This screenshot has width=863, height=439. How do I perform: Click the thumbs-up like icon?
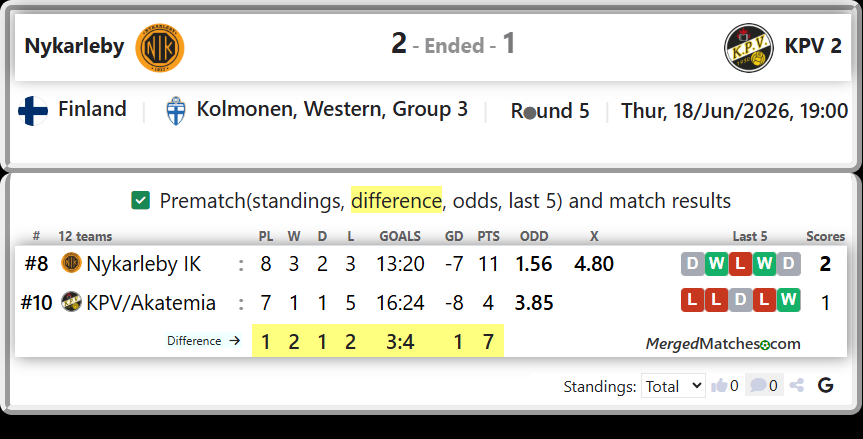[x=719, y=386]
